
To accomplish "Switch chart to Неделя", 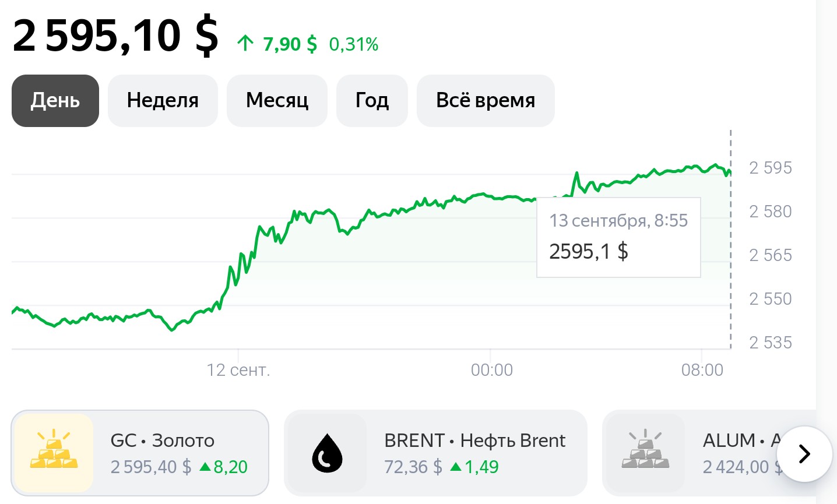I will [x=163, y=100].
